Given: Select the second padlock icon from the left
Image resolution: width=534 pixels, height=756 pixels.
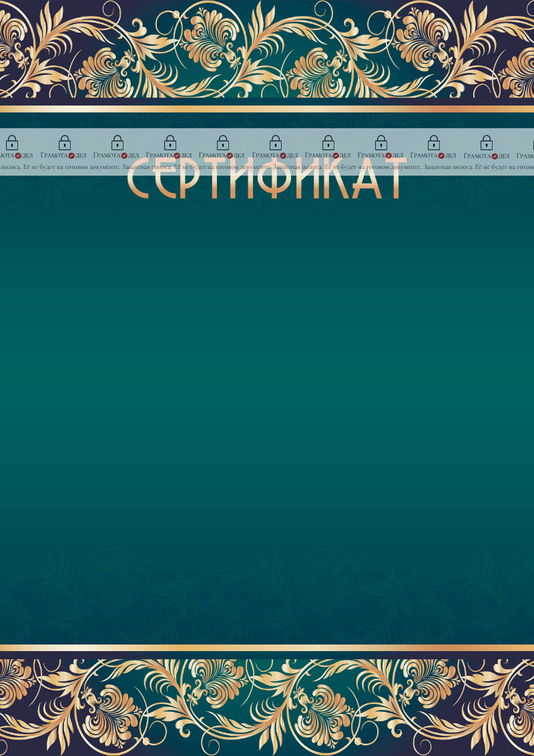Looking at the screenshot, I should [65, 142].
